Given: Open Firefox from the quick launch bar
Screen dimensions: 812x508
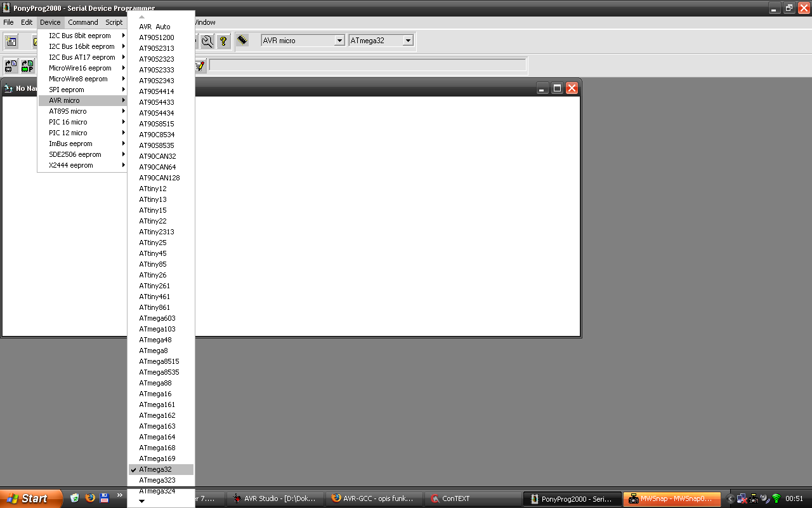Looking at the screenshot, I should coord(89,498).
